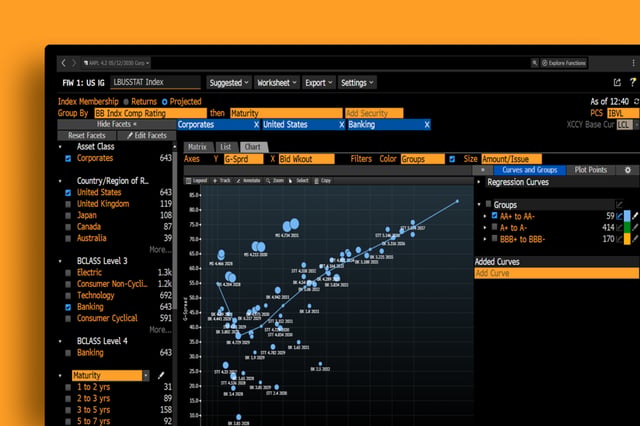Collapse the Country/Region facet section
This screenshot has width=640, height=426.
(60, 181)
